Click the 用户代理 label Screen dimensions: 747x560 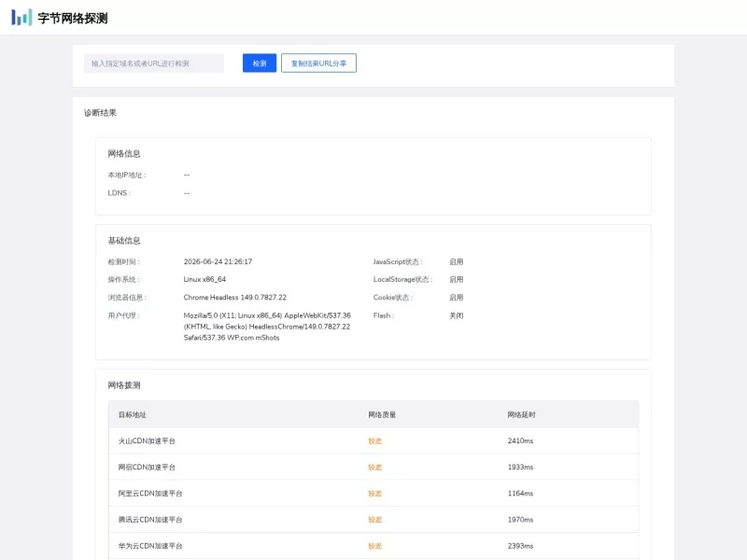point(123,315)
